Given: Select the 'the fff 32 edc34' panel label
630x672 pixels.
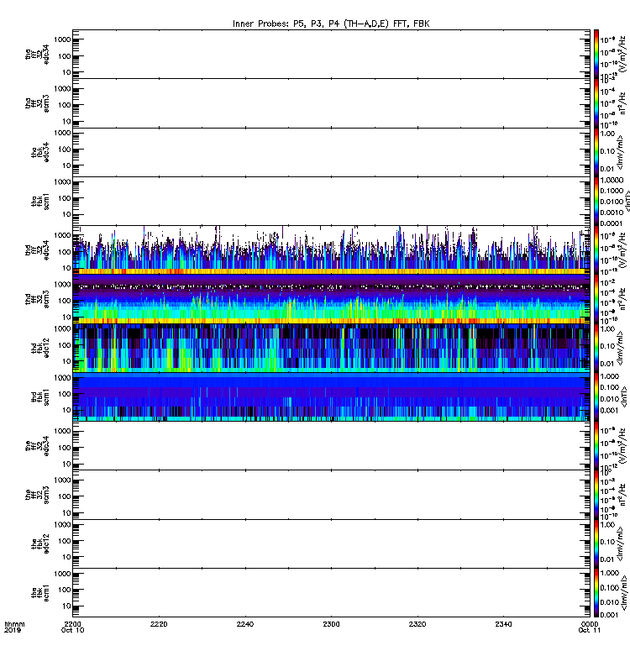Looking at the screenshot, I should click(x=37, y=446).
